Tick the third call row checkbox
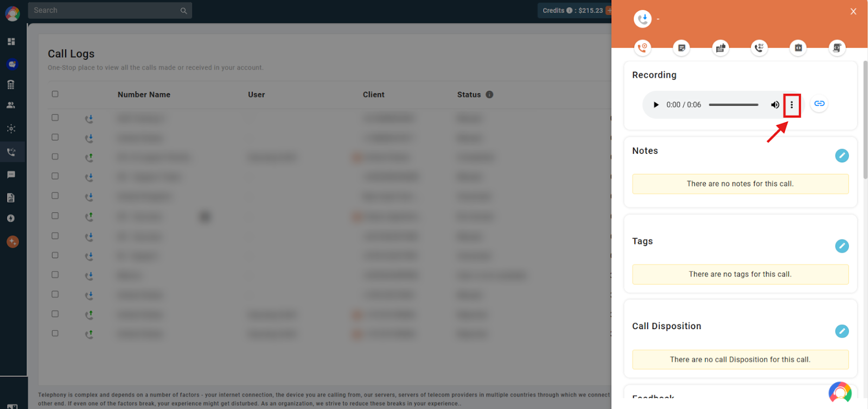Viewport: 868px width, 409px height. click(x=55, y=156)
